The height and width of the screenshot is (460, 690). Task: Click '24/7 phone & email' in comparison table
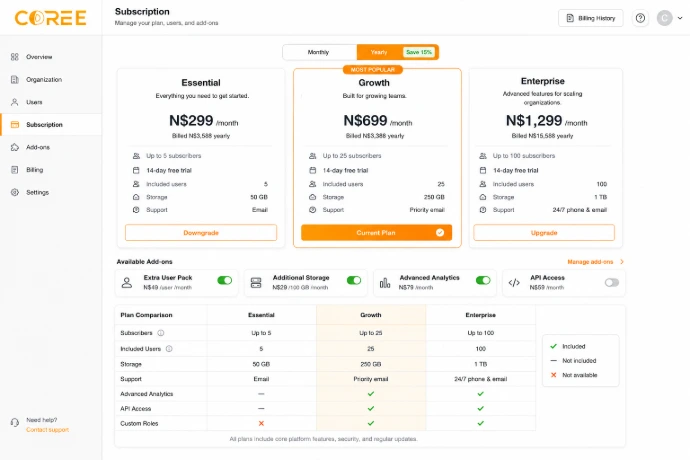click(481, 379)
